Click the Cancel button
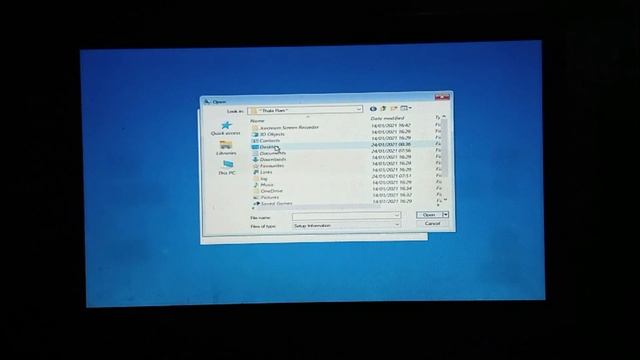This screenshot has width=640, height=360. tap(432, 223)
